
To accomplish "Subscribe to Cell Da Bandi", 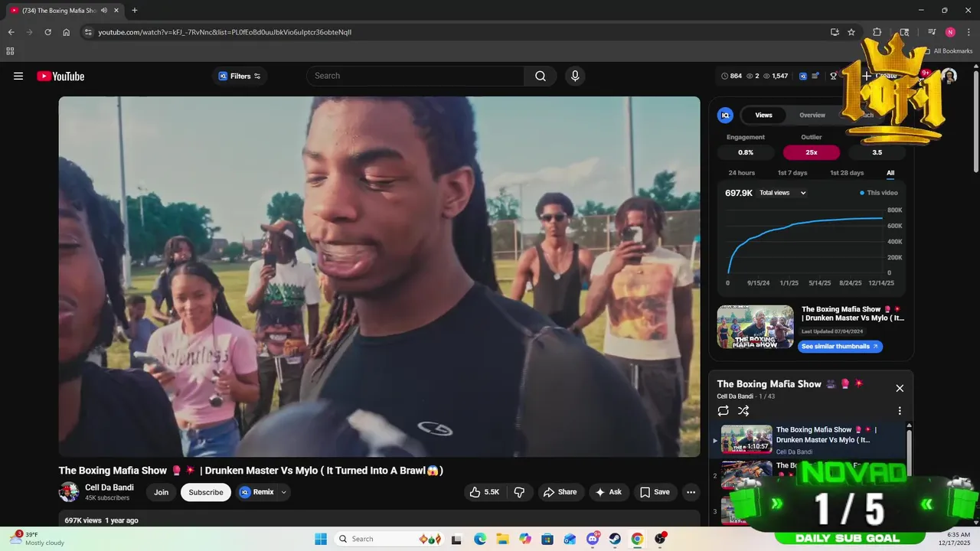I will 206,492.
